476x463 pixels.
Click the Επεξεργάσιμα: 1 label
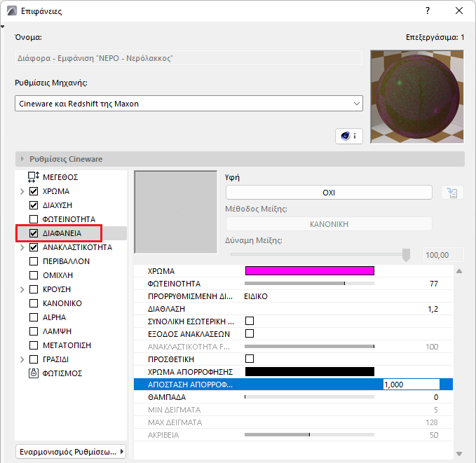[x=435, y=37]
